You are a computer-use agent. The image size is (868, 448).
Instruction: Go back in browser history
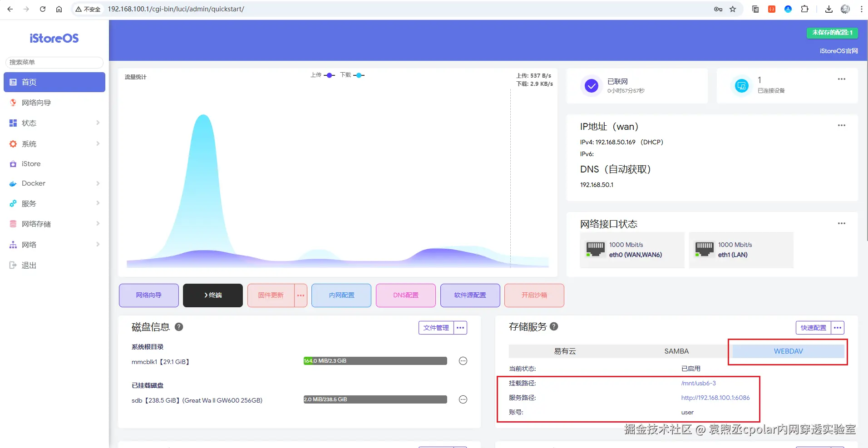(10, 9)
